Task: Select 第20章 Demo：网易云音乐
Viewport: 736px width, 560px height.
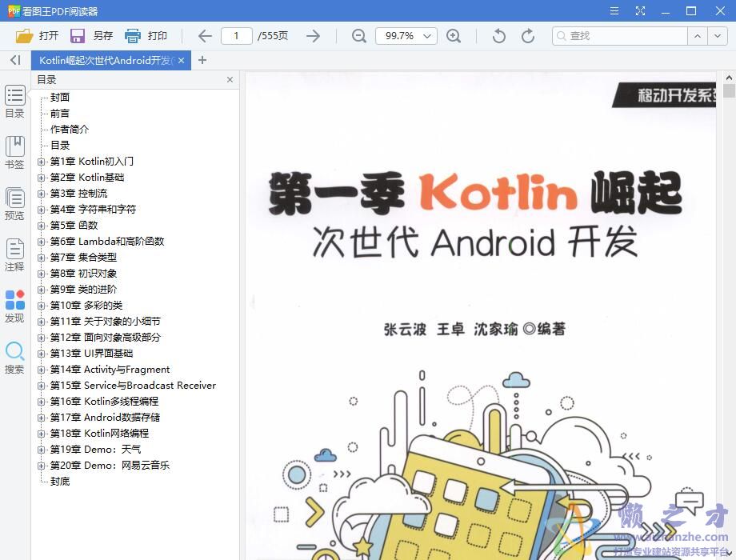Action: click(x=110, y=465)
